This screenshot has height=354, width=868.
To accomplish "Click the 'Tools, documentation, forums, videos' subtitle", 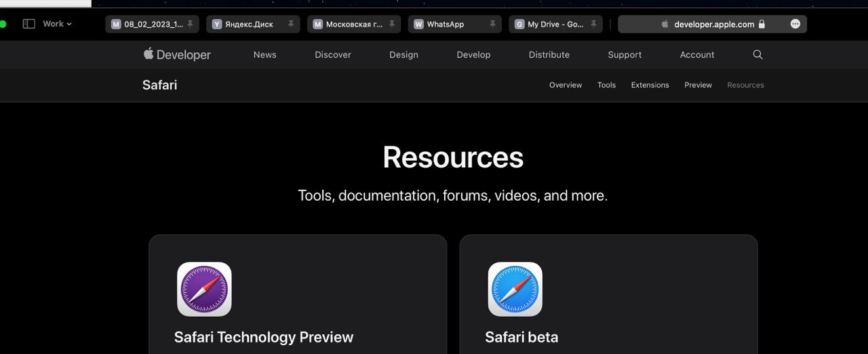I will tap(453, 195).
